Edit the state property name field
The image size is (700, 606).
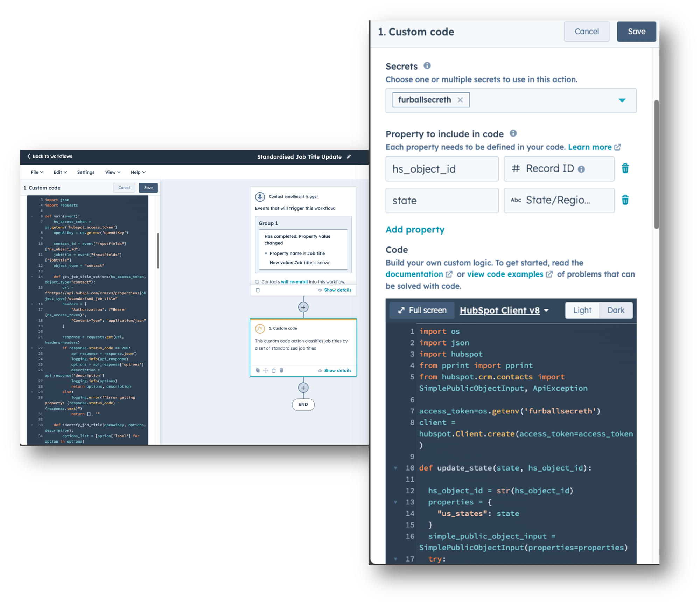[442, 200]
